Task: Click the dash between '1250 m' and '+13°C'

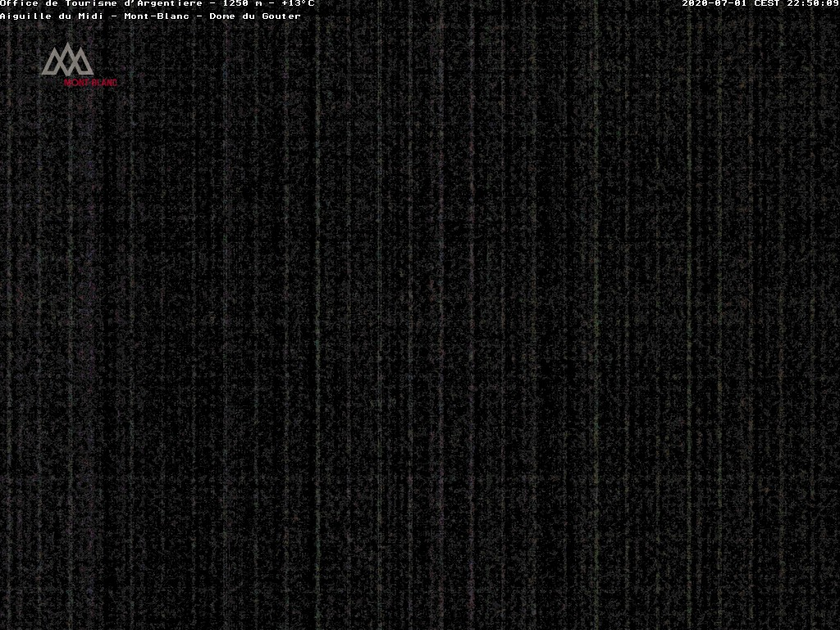Action: point(272,3)
